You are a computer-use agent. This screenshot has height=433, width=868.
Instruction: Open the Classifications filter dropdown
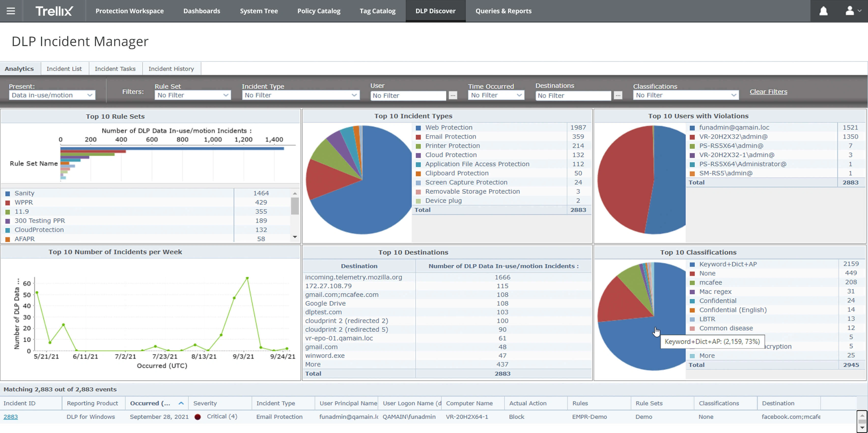point(686,95)
